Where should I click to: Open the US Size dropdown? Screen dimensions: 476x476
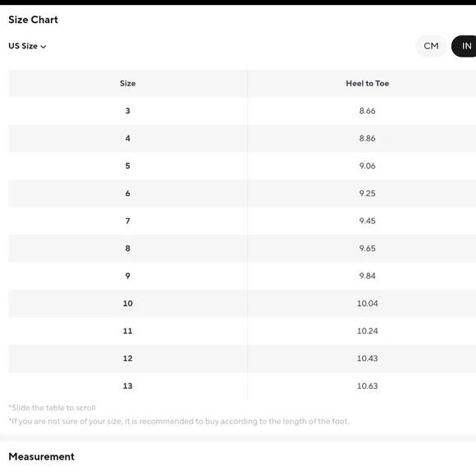click(x=27, y=46)
